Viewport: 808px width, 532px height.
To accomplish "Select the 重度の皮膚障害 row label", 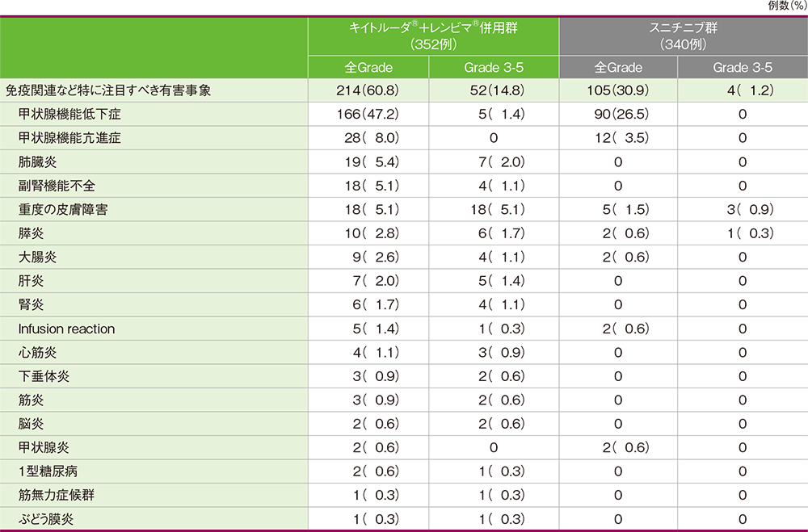I will point(64,210).
